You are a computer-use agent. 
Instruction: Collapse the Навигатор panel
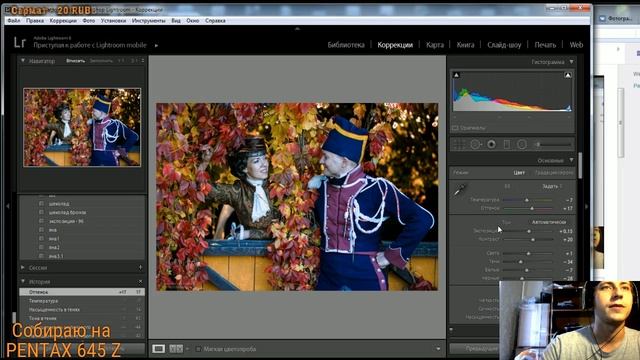click(23, 60)
